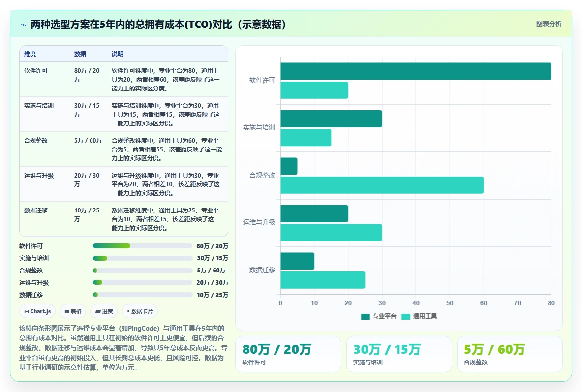Select the 表格 chip
This screenshot has height=392, width=582.
point(73,311)
